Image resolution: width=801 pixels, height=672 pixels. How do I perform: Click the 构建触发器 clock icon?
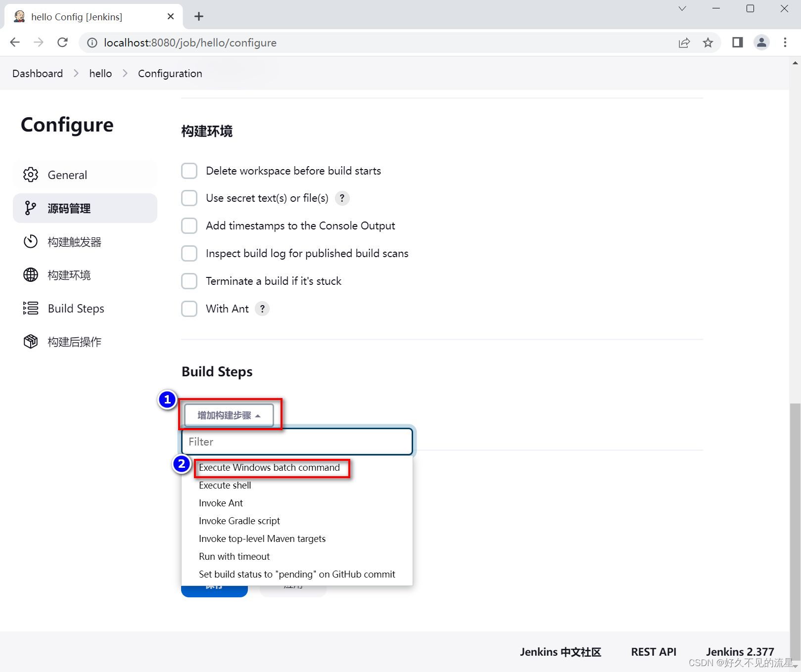pyautogui.click(x=31, y=241)
